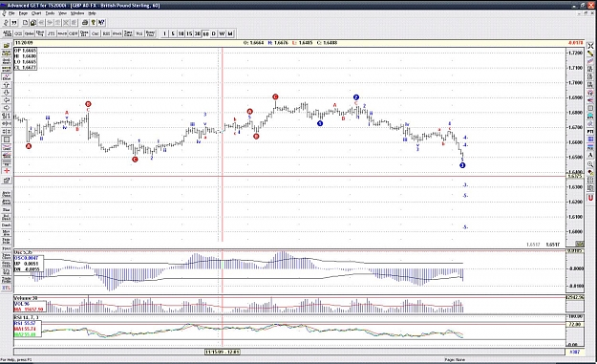Image resolution: width=597 pixels, height=364 pixels.
Task: Switch chart to 1-minute timeframe
Action: (164, 33)
